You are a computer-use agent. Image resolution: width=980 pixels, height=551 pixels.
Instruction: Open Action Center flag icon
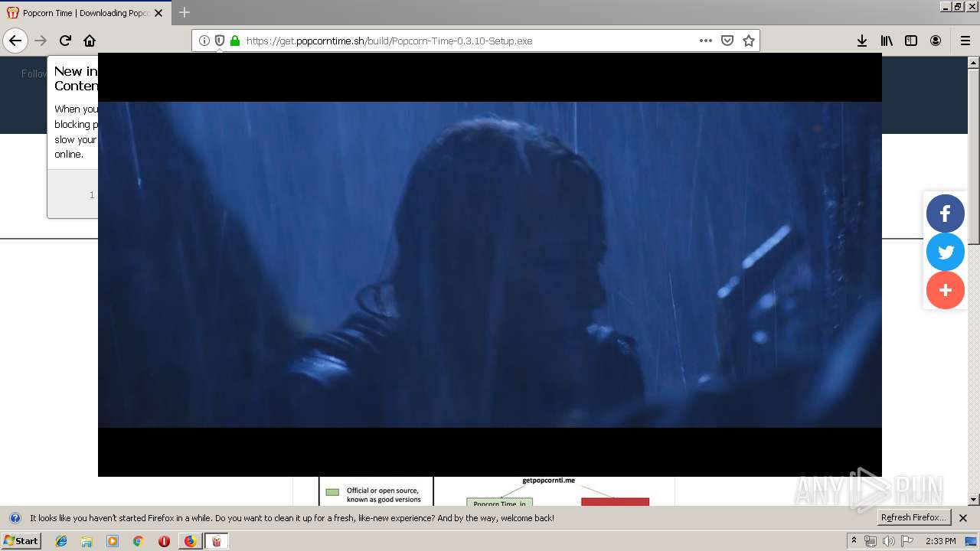907,541
